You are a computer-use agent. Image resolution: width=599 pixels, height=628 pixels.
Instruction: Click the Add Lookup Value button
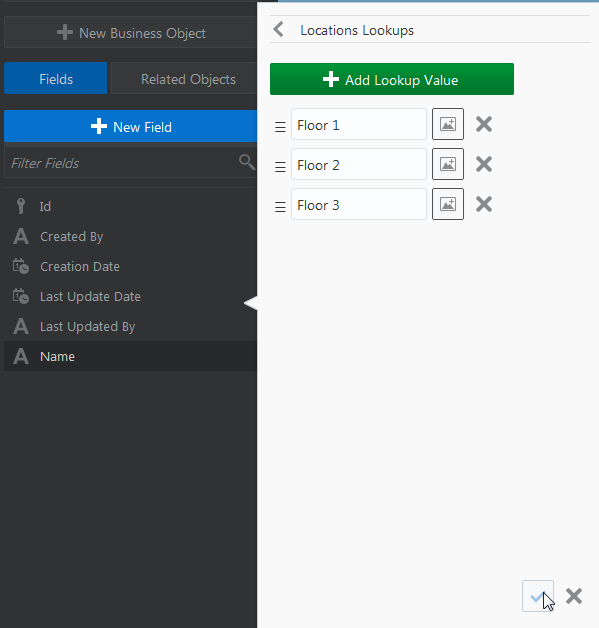[x=392, y=79]
